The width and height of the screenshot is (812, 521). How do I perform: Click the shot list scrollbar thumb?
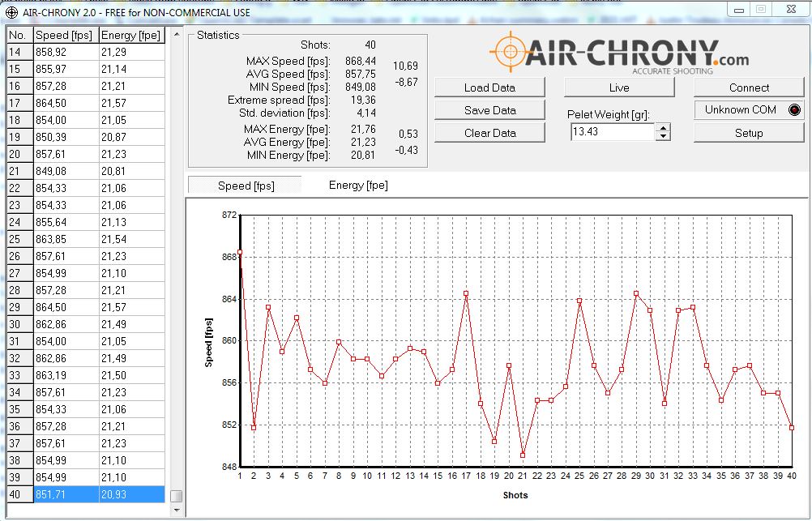point(177,496)
